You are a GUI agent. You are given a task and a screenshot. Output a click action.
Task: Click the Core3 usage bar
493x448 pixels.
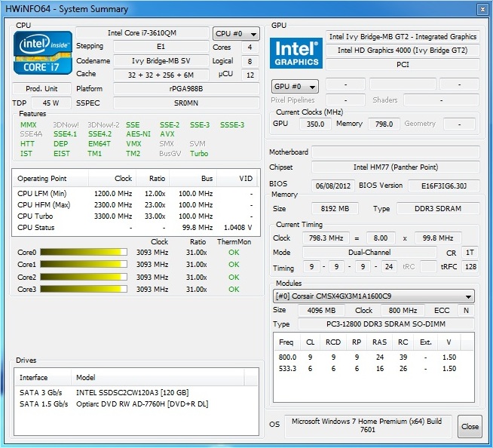84,289
